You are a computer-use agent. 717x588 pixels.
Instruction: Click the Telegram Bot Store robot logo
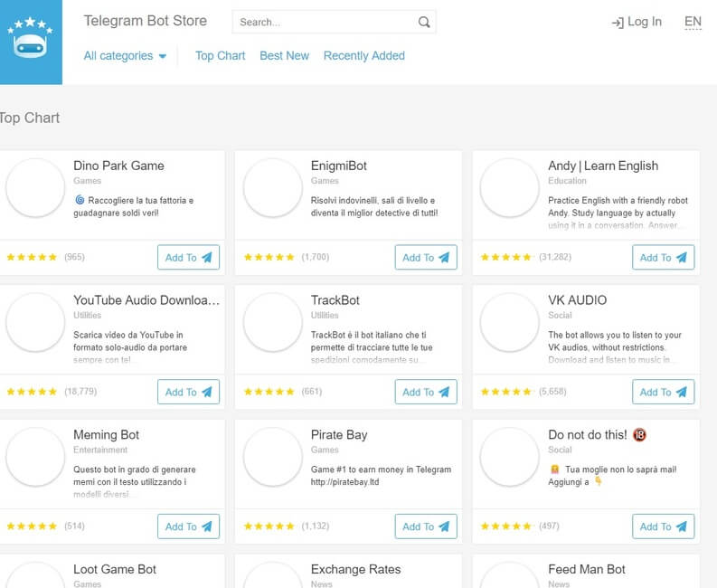[x=30, y=42]
